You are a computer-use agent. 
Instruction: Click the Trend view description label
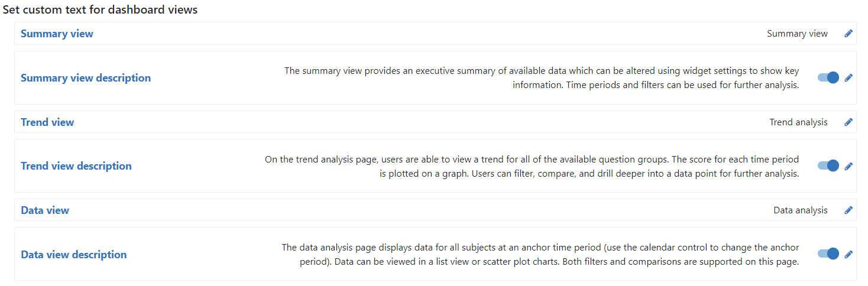[x=76, y=166]
